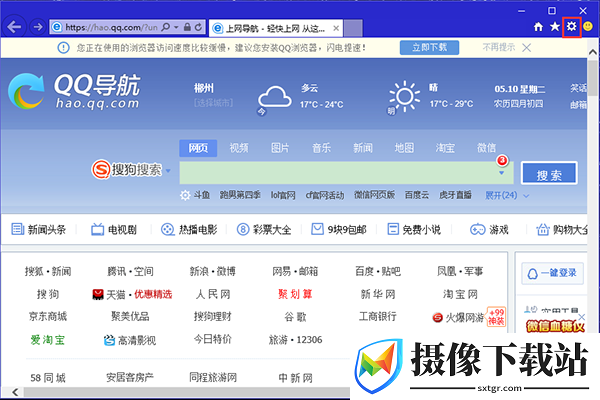600x400 pixels.
Task: Open the Tools gear menu
Action: 572,27
